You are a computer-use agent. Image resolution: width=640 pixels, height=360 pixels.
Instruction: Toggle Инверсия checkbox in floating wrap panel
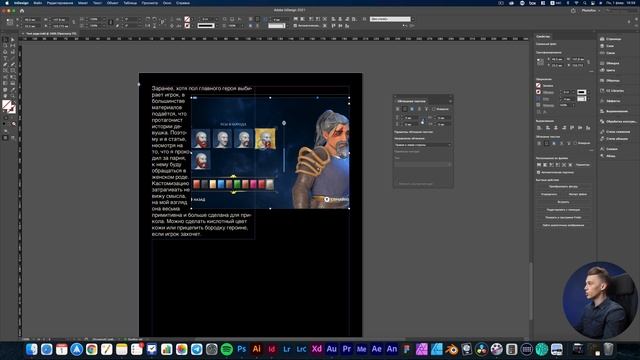click(433, 109)
